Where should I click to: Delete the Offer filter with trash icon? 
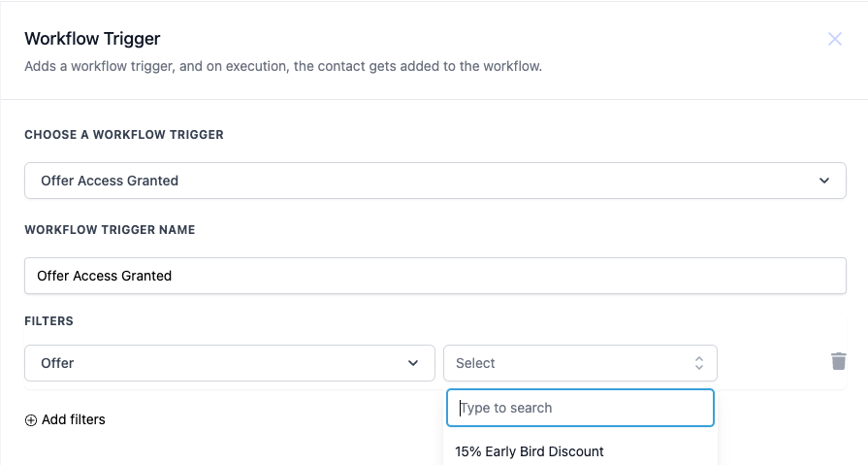pos(838,361)
